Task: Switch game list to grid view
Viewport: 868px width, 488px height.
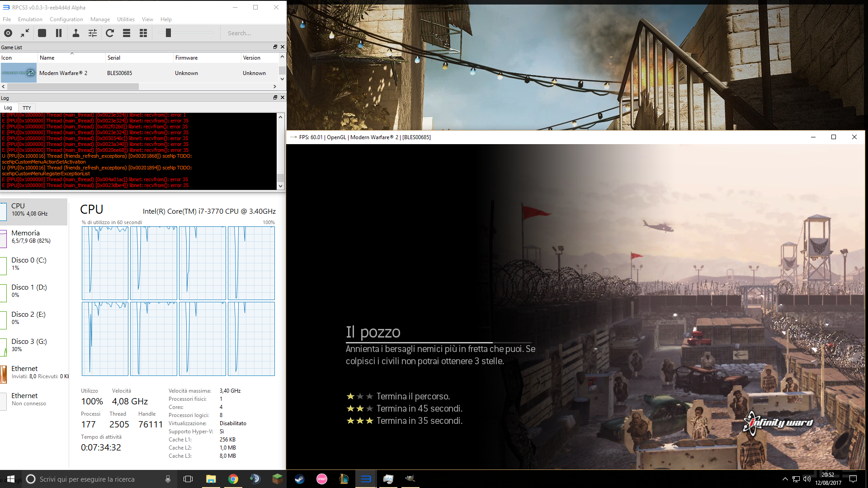Action: [143, 33]
